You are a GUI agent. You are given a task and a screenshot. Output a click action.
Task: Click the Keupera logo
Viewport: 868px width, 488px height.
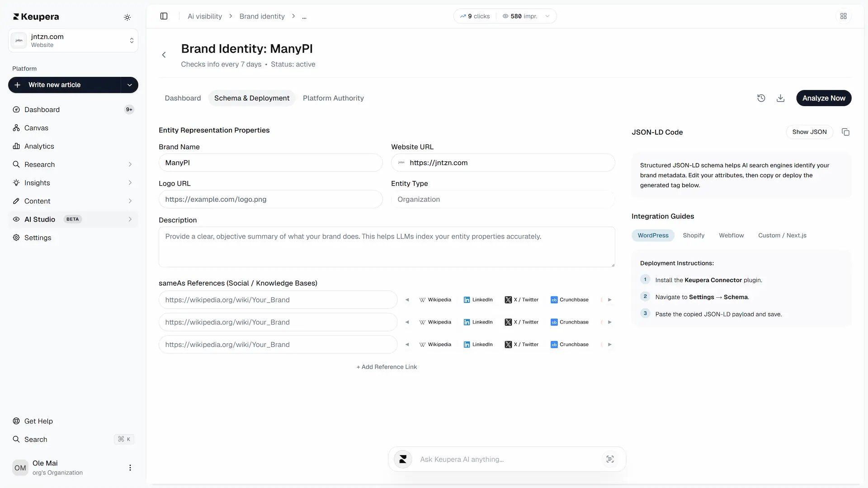coord(36,17)
